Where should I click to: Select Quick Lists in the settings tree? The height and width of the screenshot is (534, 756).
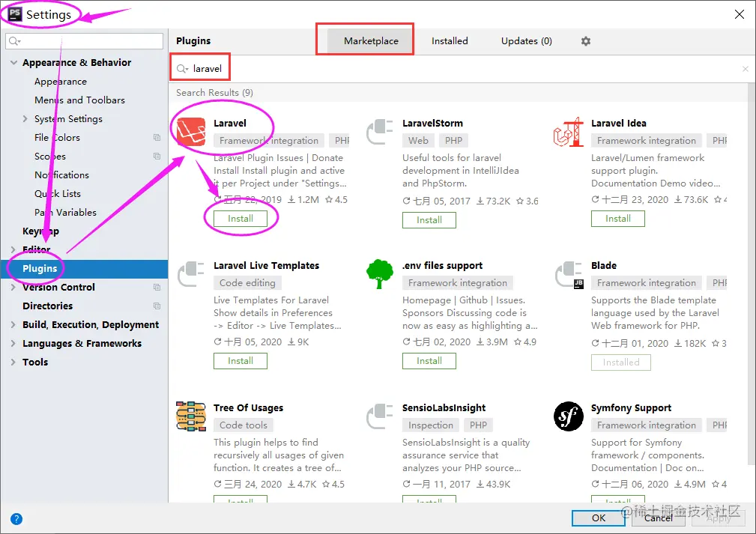58,194
